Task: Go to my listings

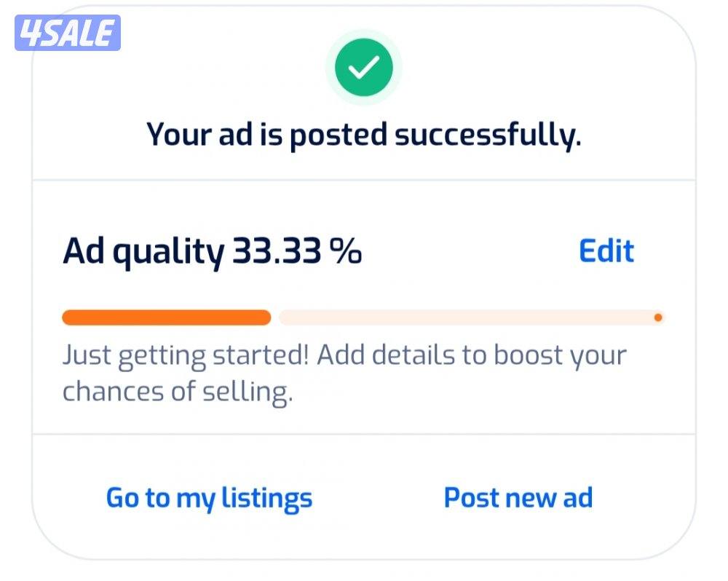Action: (209, 498)
